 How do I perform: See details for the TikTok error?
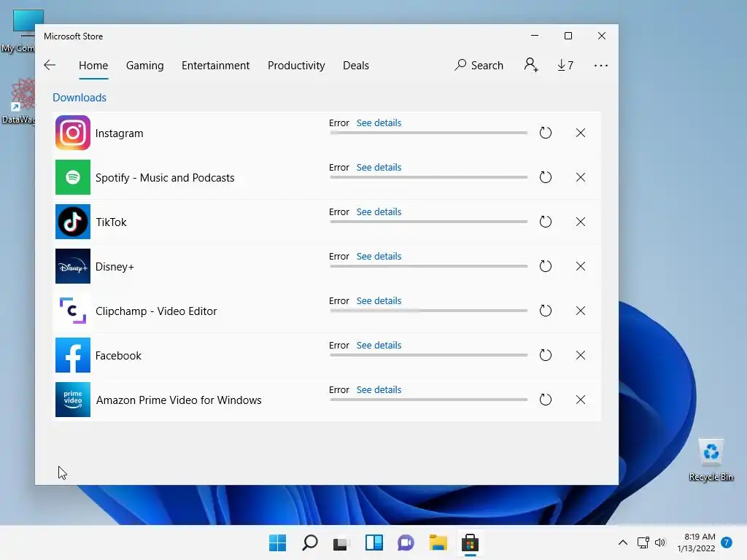379,212
